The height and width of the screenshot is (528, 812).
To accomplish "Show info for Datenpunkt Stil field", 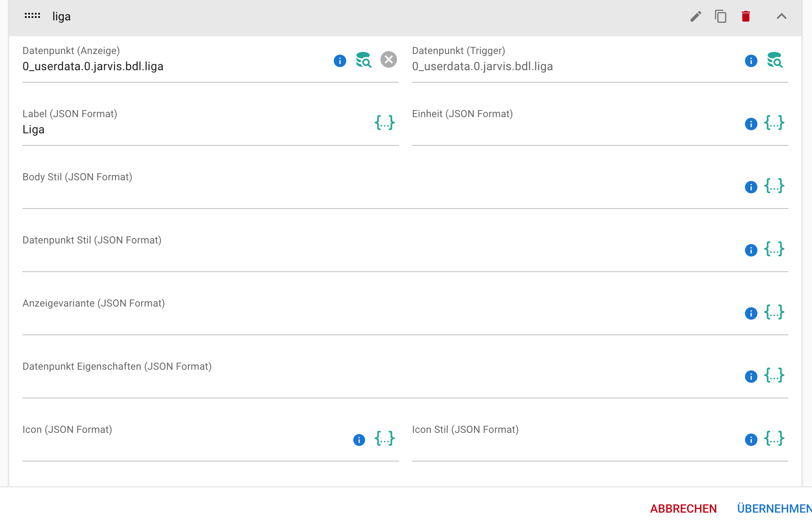I will [x=751, y=250].
